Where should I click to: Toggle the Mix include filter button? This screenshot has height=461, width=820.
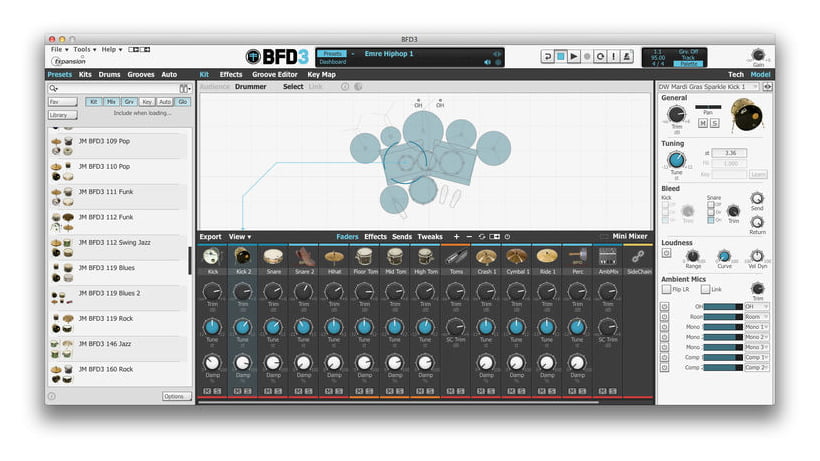pyautogui.click(x=111, y=102)
